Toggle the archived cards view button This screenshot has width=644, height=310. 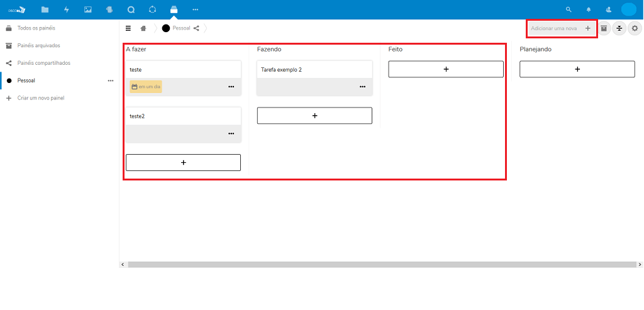tap(604, 28)
